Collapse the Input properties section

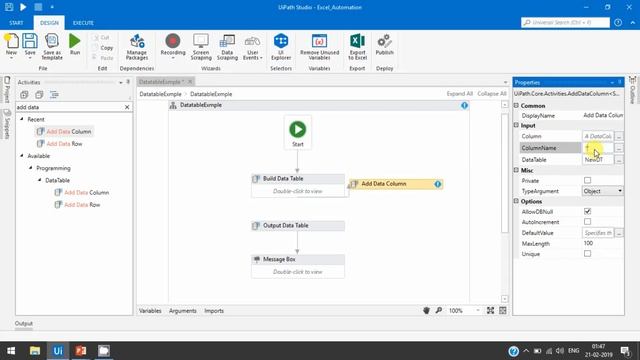pyautogui.click(x=516, y=125)
